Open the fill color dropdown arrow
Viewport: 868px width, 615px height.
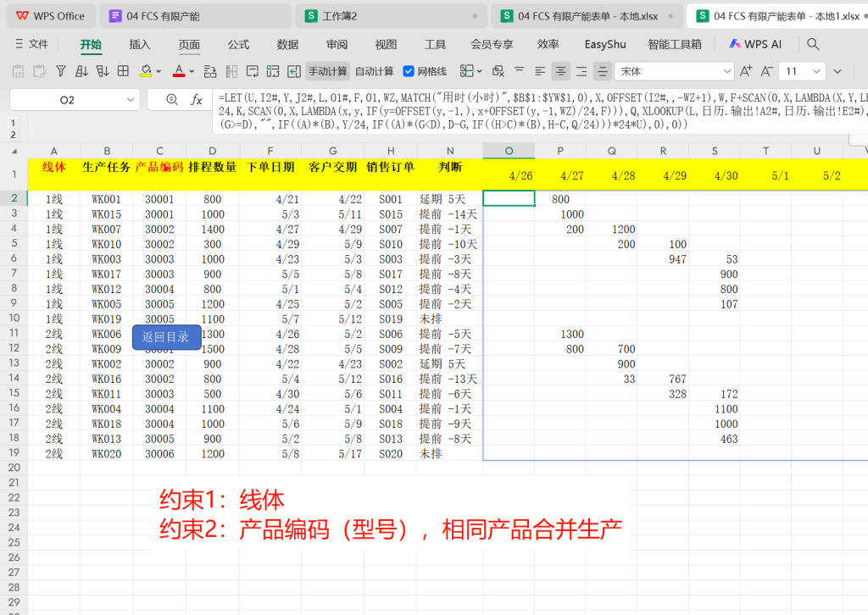pos(159,71)
